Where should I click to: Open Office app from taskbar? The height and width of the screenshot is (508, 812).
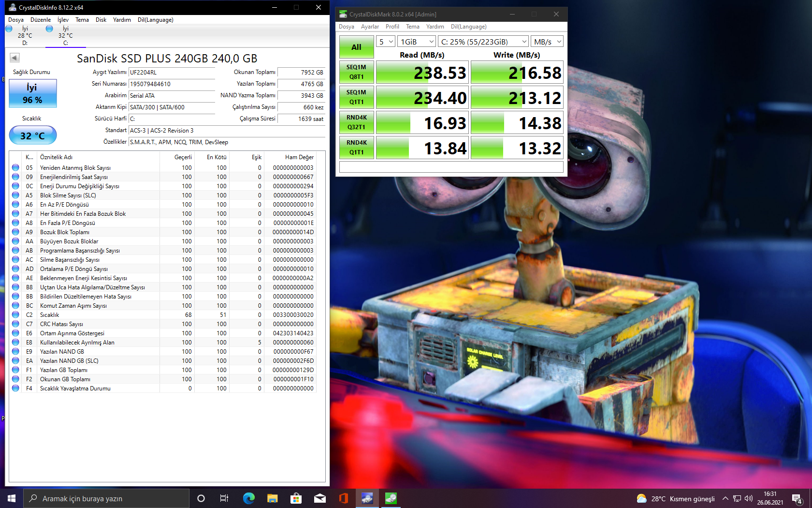tap(343, 498)
